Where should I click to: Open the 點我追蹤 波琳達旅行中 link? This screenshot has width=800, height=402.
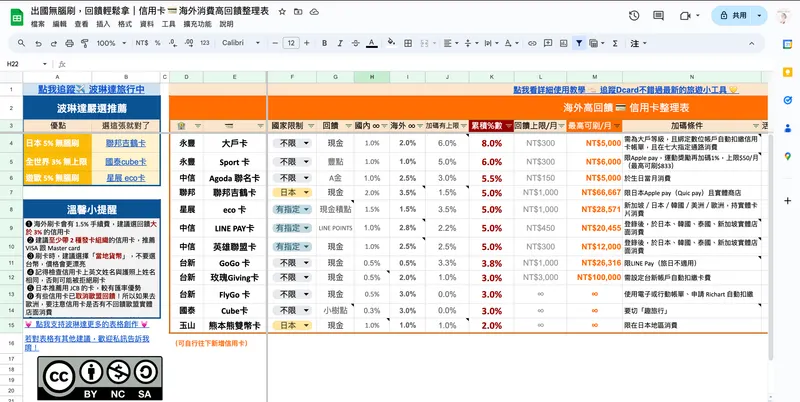pyautogui.click(x=91, y=89)
